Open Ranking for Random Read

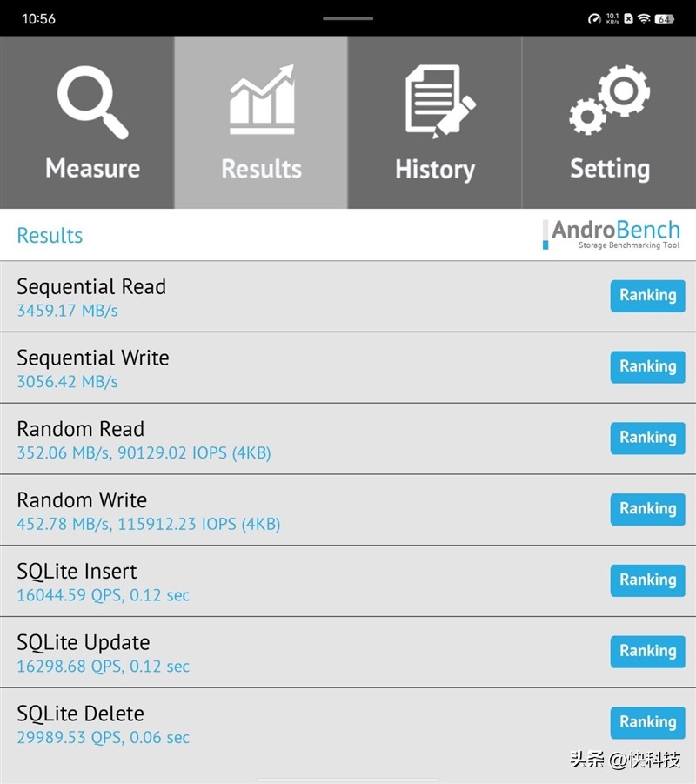(x=647, y=438)
